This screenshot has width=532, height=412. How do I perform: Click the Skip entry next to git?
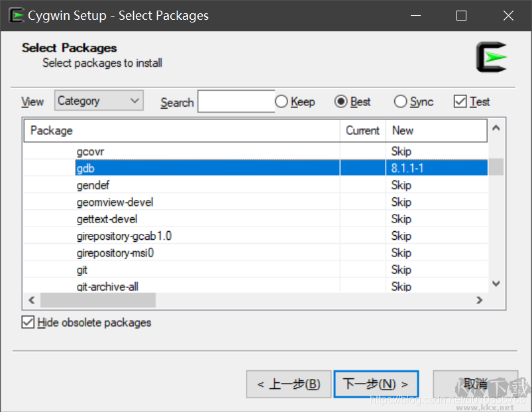(401, 270)
